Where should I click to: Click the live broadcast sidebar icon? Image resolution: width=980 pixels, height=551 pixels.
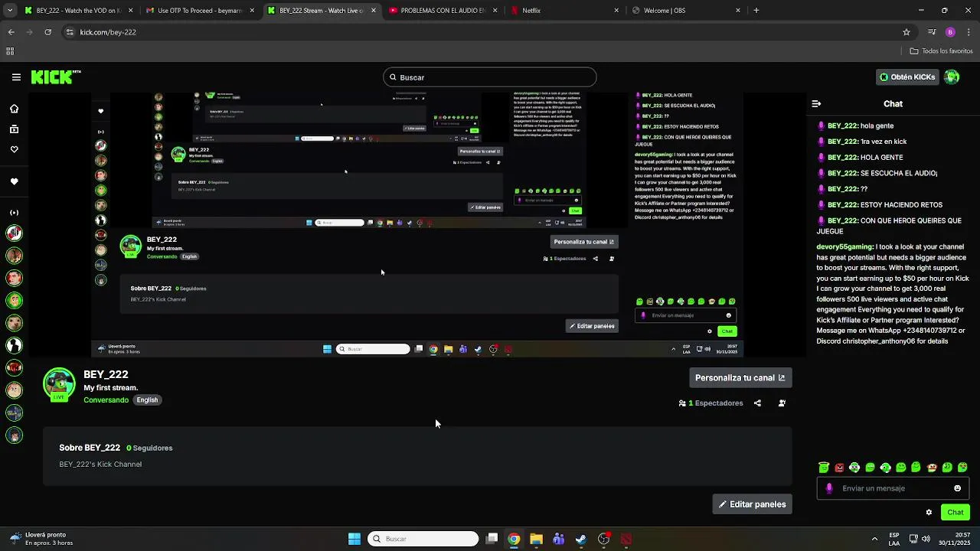click(14, 213)
